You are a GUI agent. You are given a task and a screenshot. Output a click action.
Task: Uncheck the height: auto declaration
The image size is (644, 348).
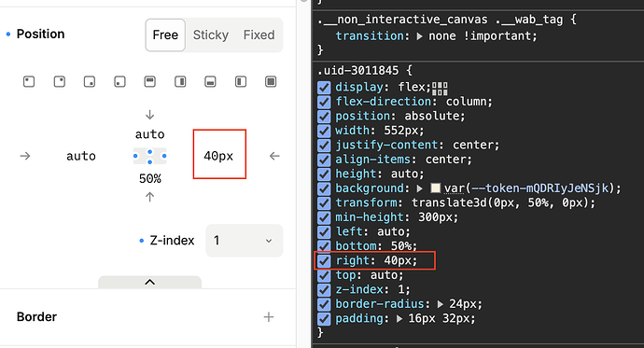click(x=324, y=174)
